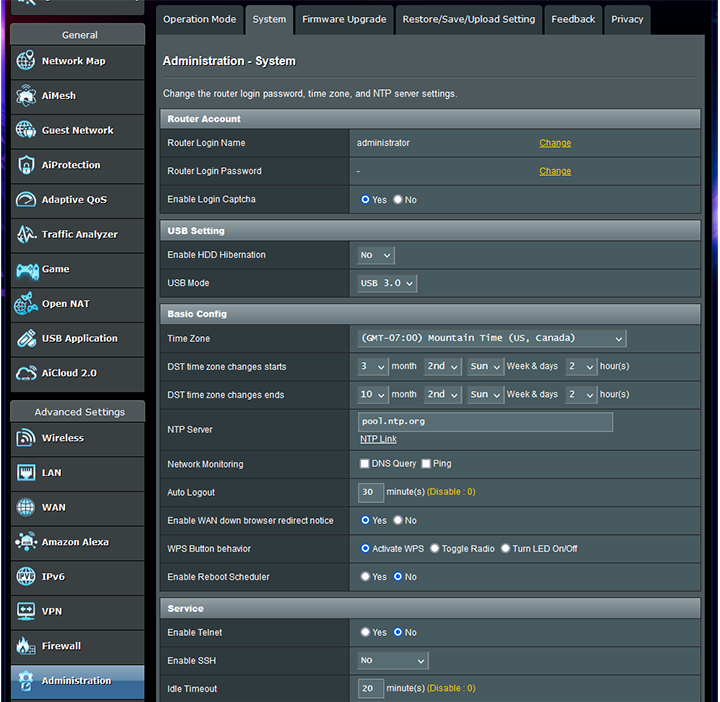The height and width of the screenshot is (702, 720).
Task: Check the DNS Query checkbox
Action: (x=365, y=464)
